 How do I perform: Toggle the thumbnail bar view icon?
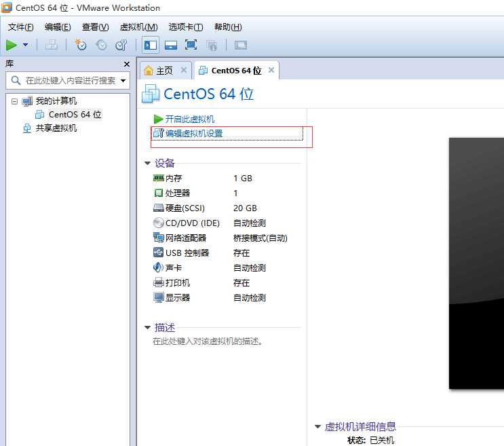[171, 45]
